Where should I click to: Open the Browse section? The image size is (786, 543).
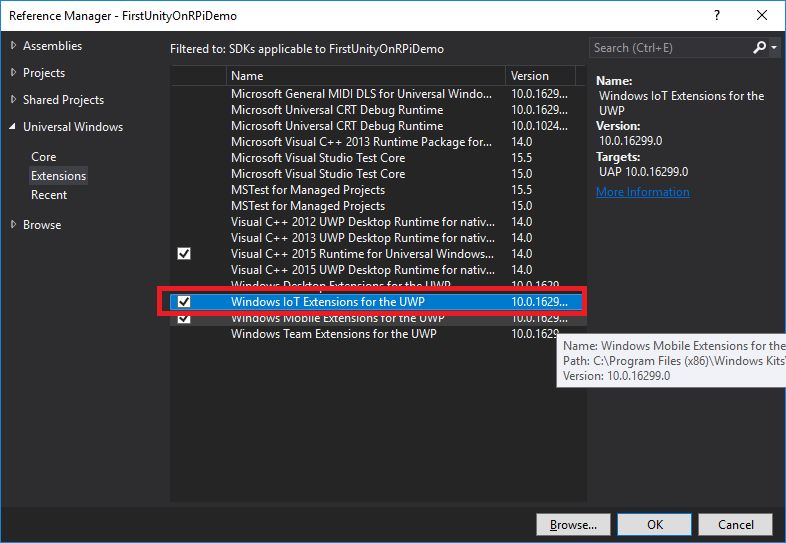point(42,225)
